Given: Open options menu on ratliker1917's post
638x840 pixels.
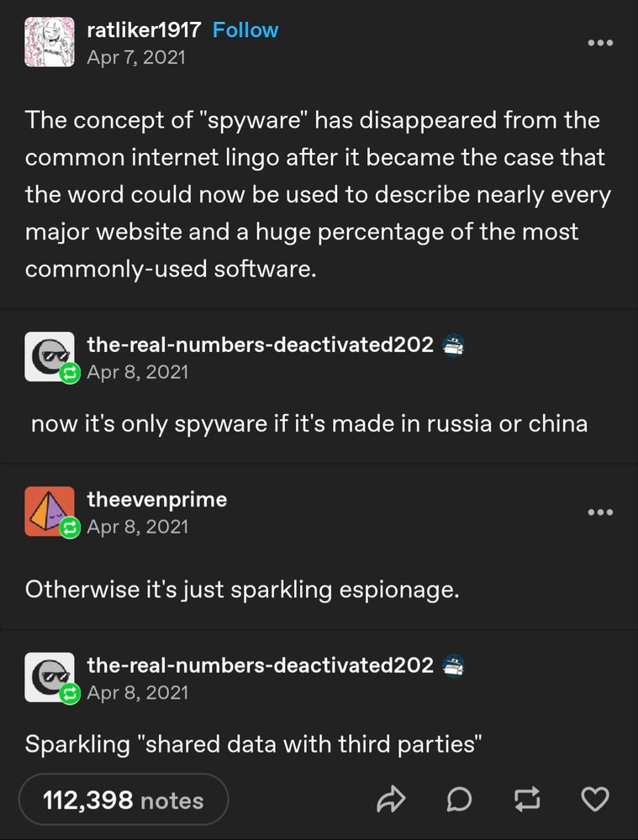Looking at the screenshot, I should click(600, 43).
